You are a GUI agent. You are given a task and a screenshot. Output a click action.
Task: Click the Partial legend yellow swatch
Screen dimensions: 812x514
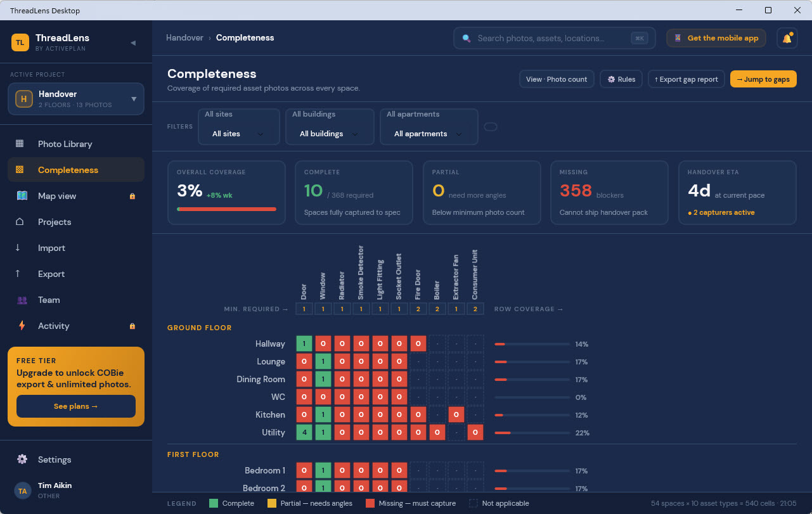[x=272, y=503]
